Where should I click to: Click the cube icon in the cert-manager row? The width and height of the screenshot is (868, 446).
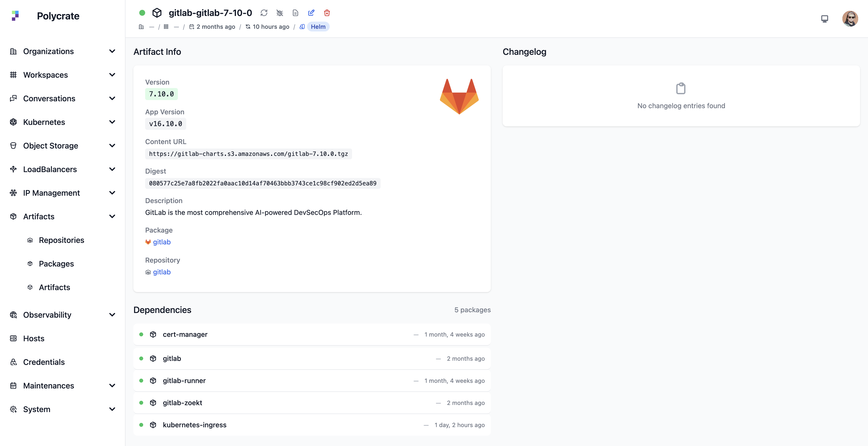coord(153,334)
